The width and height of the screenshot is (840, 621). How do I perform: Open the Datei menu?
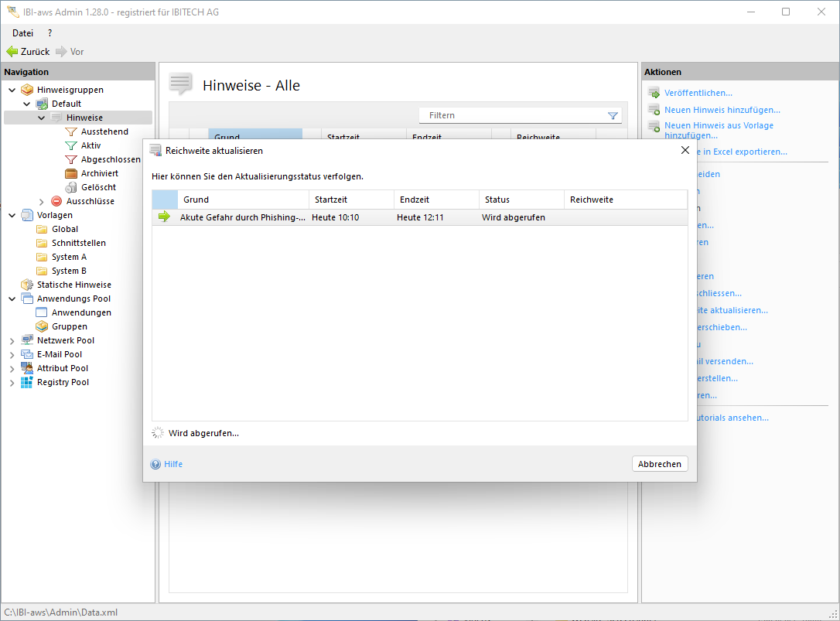pyautogui.click(x=23, y=32)
